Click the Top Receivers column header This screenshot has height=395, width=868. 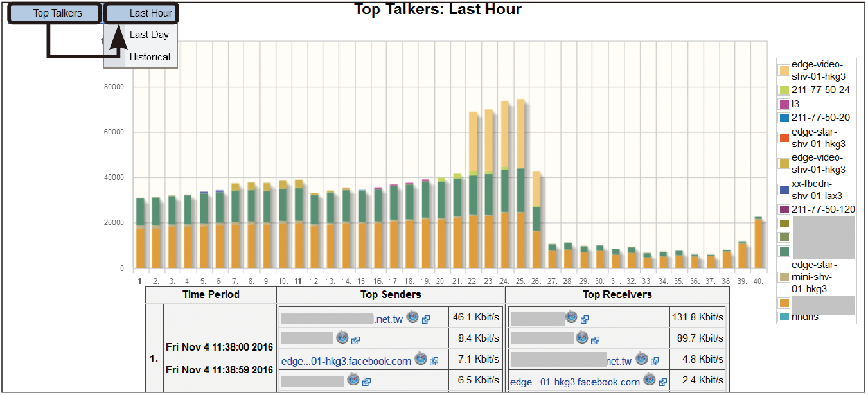[617, 295]
